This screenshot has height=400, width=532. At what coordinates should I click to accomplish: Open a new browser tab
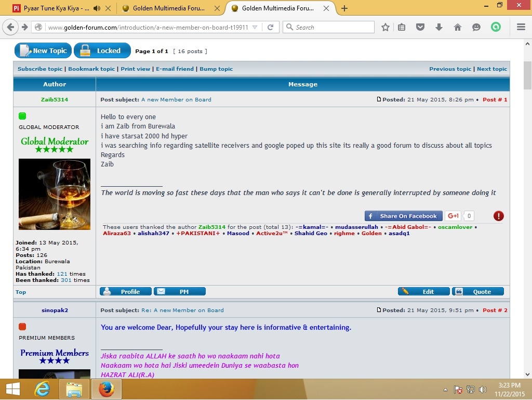(x=344, y=8)
